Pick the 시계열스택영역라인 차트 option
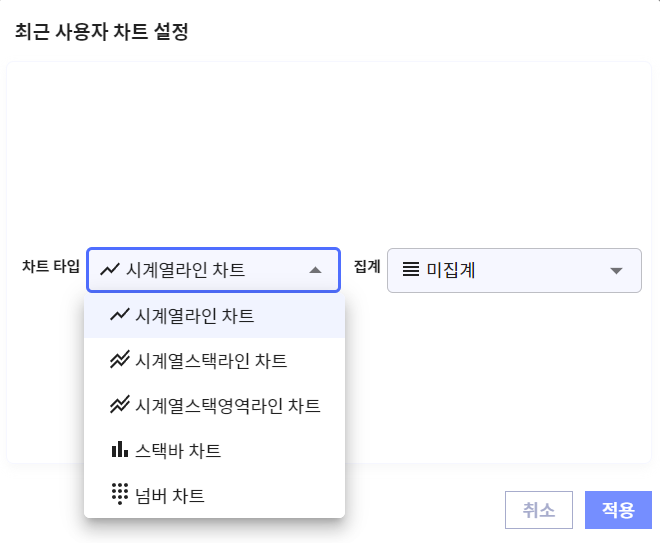Image resolution: width=660 pixels, height=543 pixels. 228,405
